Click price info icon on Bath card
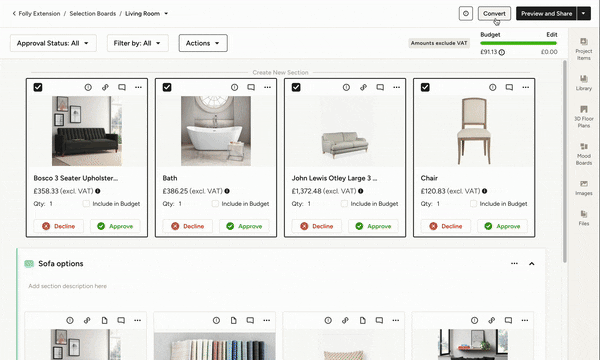 tap(227, 191)
